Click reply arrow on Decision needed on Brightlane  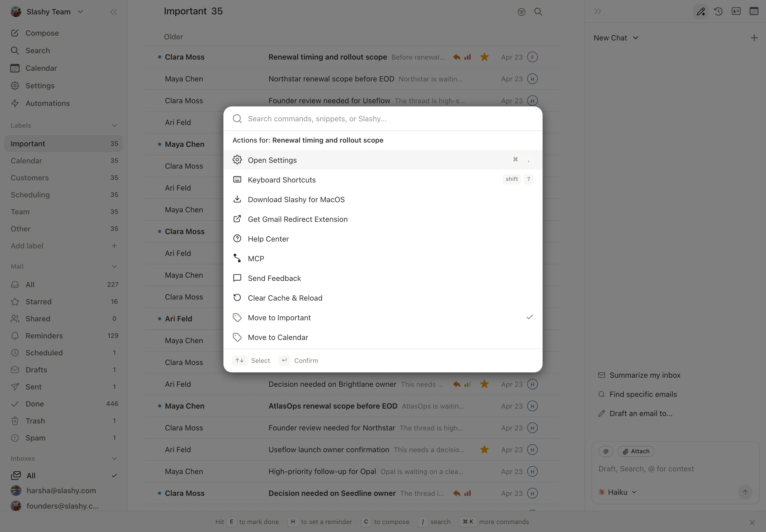[x=457, y=384]
